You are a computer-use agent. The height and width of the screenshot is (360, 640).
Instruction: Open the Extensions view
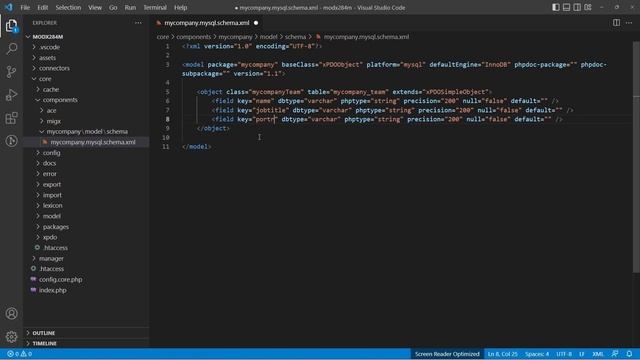[x=11, y=118]
